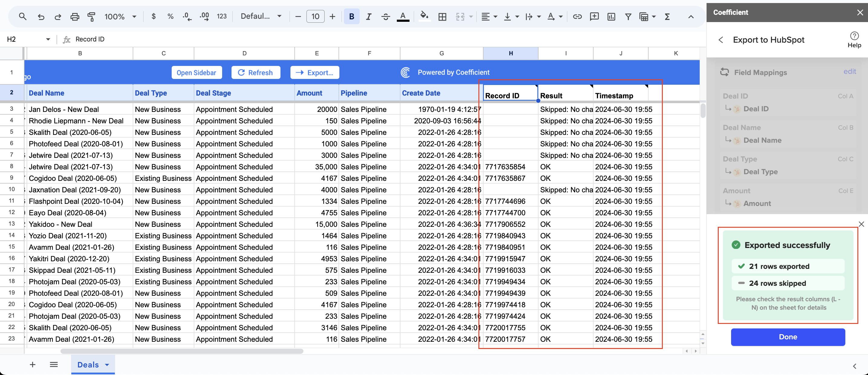Open table views dropdown
Image resolution: width=868 pixels, height=375 pixels.
[647, 16]
